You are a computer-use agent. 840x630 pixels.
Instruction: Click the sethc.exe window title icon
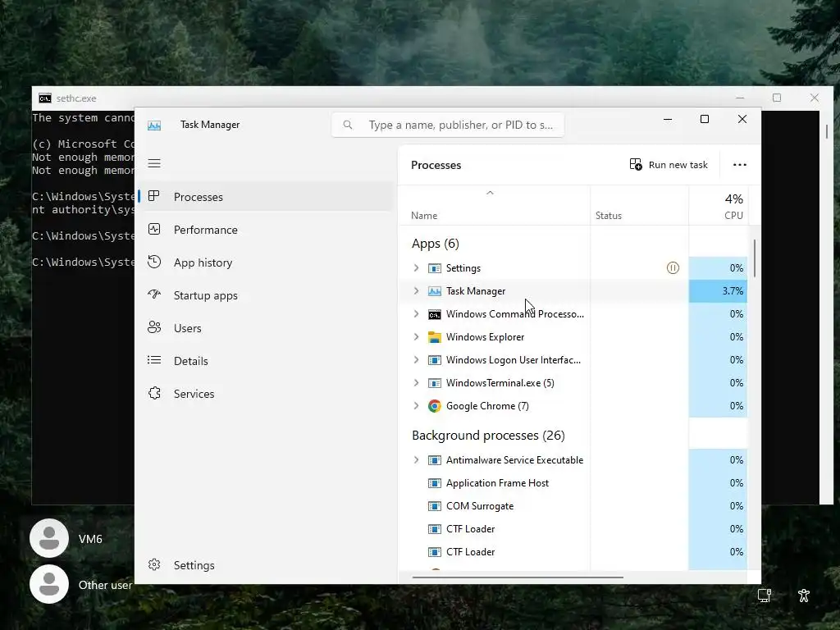[45, 98]
